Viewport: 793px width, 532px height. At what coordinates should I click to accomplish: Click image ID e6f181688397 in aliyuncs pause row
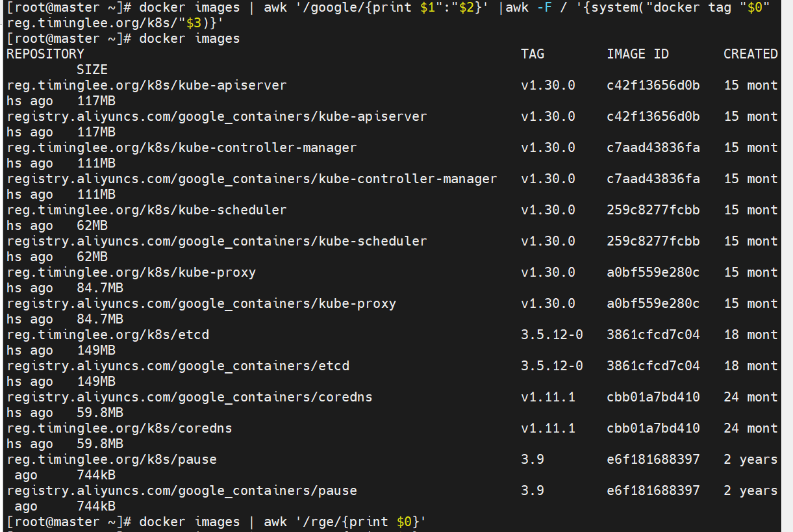tap(653, 490)
